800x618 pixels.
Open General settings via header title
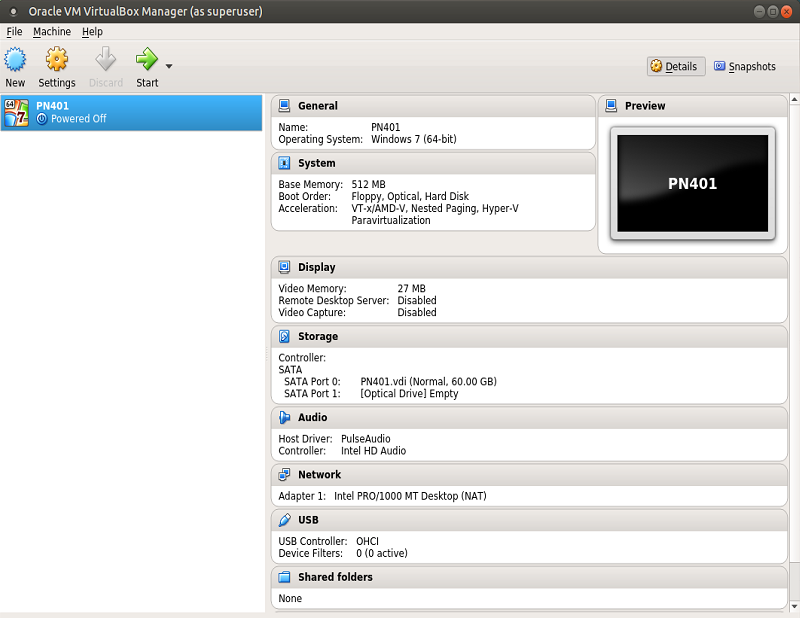318,106
